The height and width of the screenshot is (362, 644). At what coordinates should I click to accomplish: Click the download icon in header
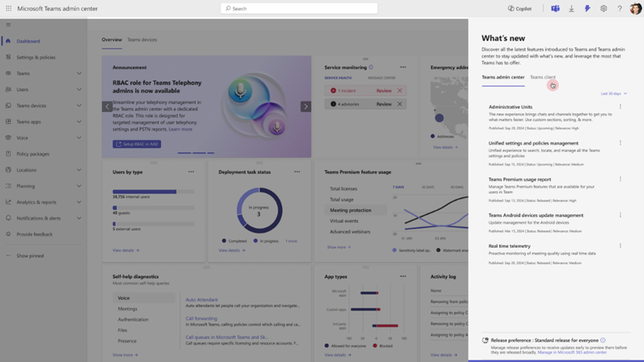click(571, 8)
